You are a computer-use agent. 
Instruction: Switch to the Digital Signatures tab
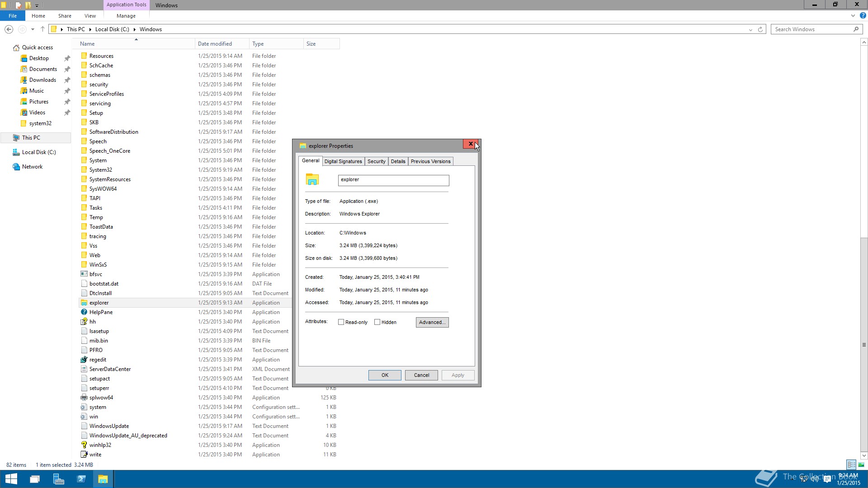pos(343,161)
